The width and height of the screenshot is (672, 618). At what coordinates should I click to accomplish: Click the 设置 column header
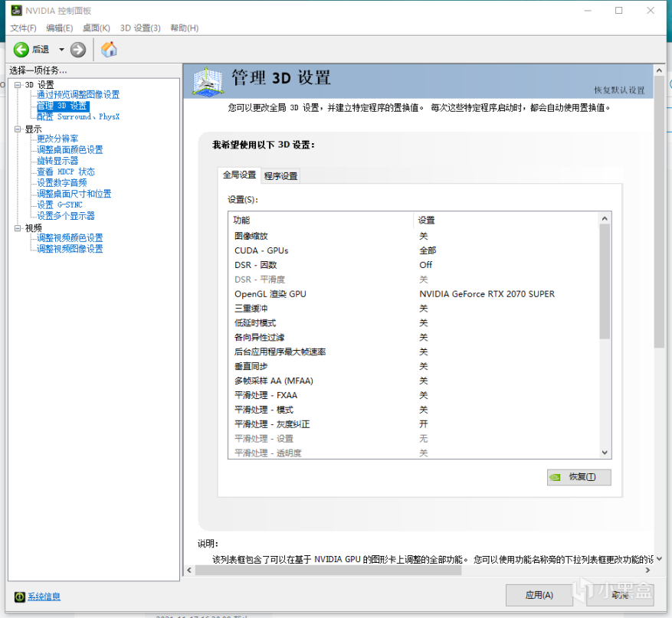[506, 220]
